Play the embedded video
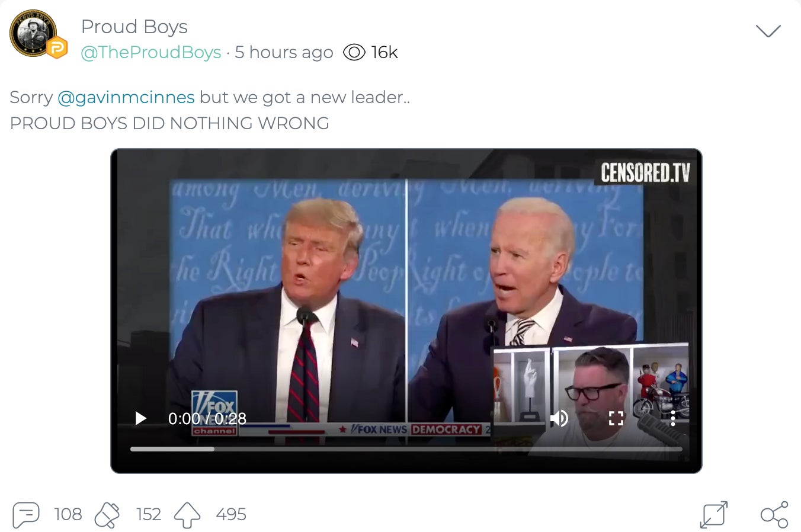 (141, 418)
